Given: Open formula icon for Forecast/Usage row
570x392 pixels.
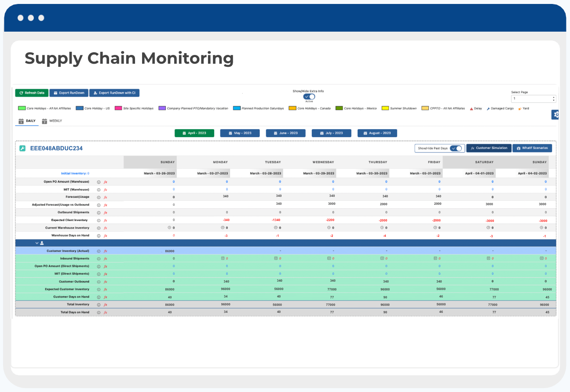Looking at the screenshot, I should [106, 197].
